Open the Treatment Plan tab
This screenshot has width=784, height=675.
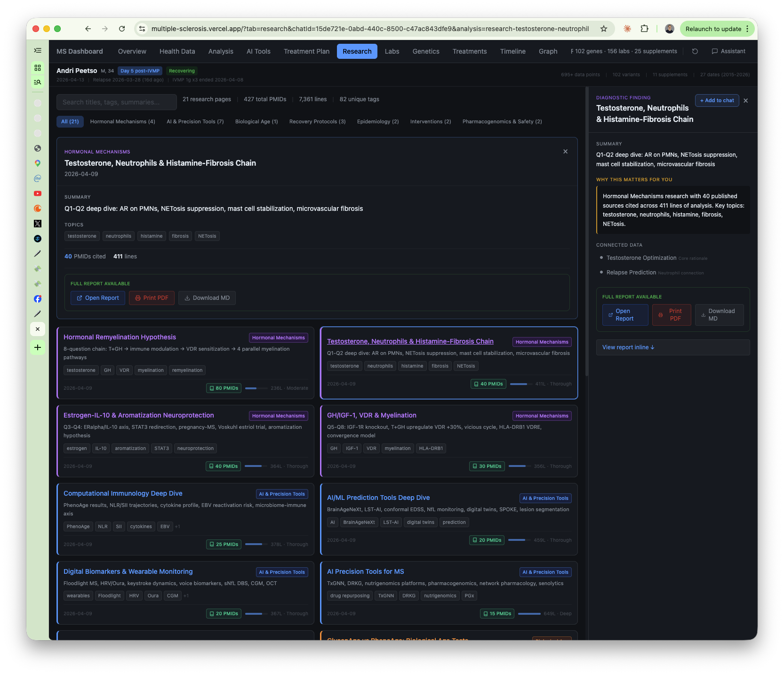click(x=306, y=51)
